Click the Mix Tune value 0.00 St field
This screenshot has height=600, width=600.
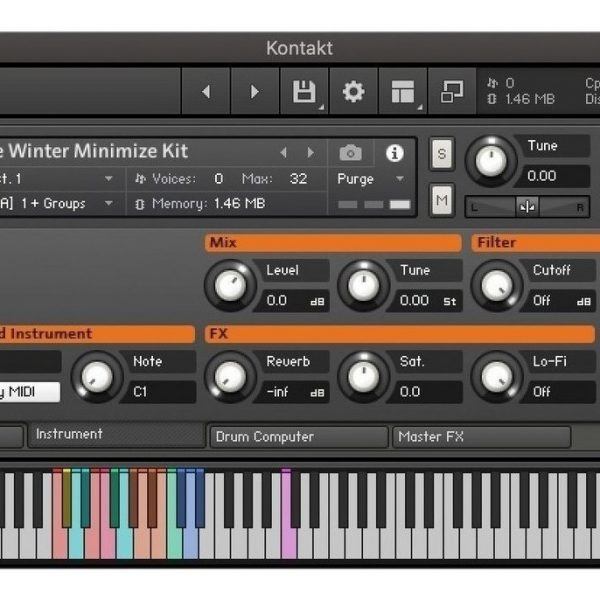click(426, 301)
